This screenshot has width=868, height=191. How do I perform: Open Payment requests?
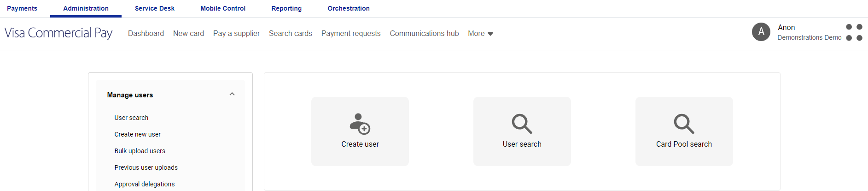click(x=351, y=34)
